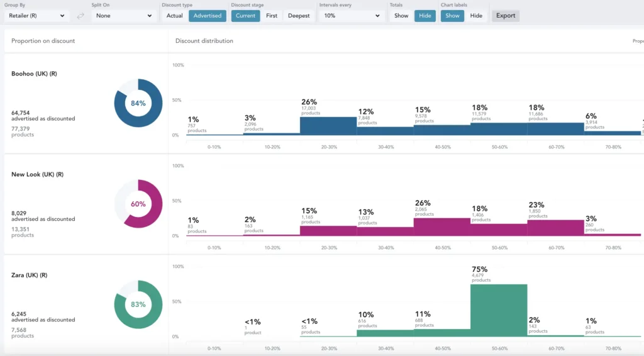The height and width of the screenshot is (356, 644).
Task: Open the Group By Retailer dropdown
Action: (x=36, y=16)
